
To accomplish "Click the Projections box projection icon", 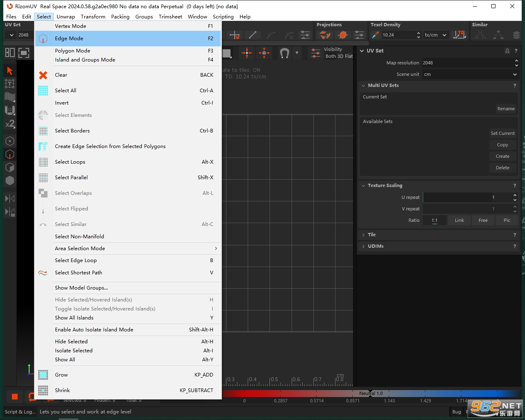I will [x=343, y=35].
